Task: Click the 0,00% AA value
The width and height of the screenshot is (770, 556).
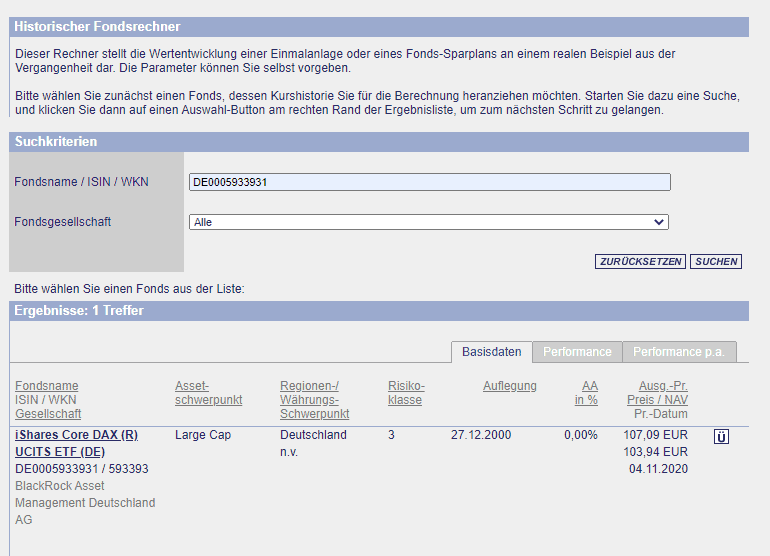Action: tap(580, 435)
